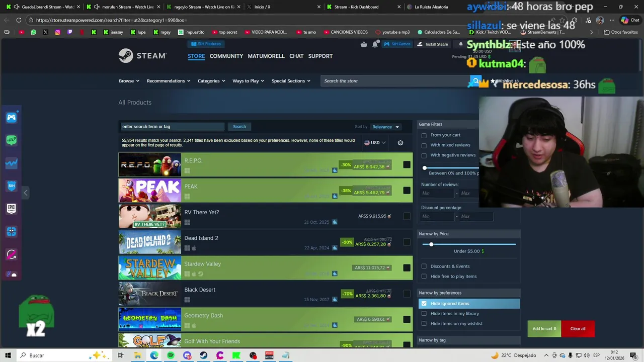Uncheck Hide ignored items
The width and height of the screenshot is (644, 362).
(424, 304)
